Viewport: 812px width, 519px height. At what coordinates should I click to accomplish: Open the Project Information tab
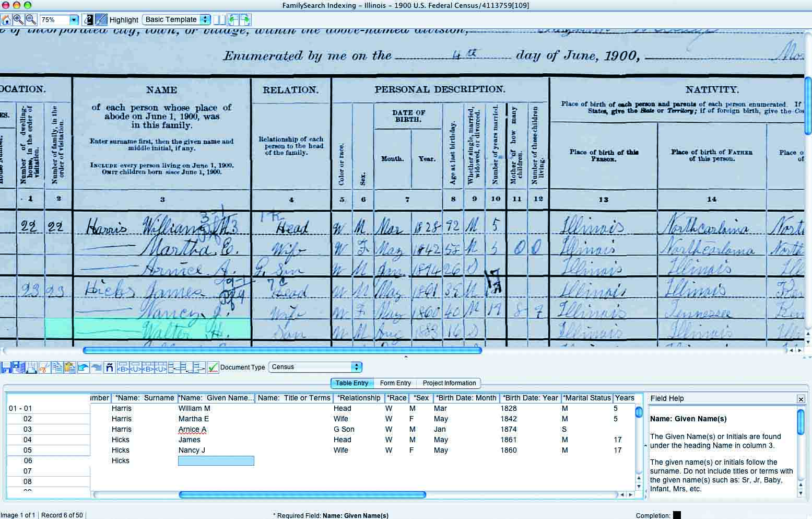point(449,383)
